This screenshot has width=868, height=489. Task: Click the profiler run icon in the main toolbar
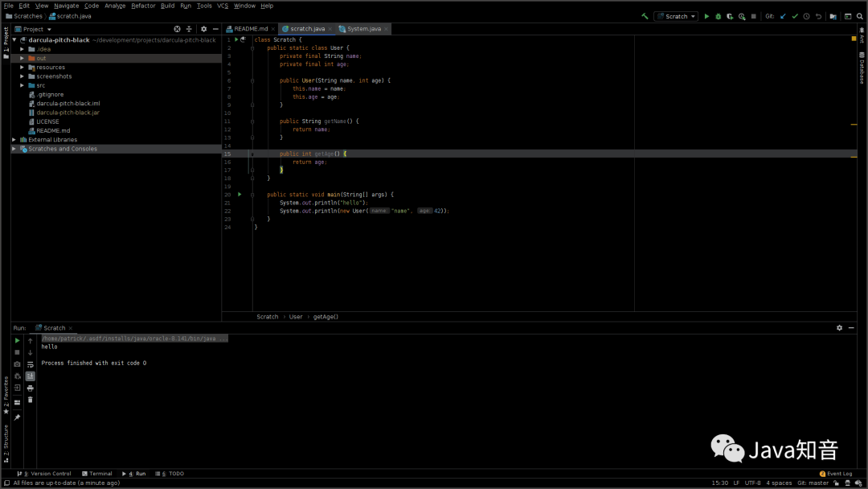pyautogui.click(x=742, y=16)
